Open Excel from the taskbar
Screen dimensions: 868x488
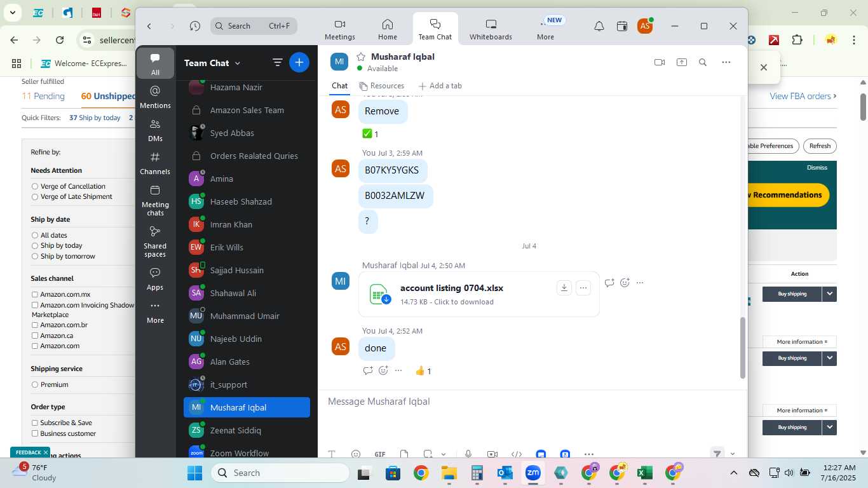coord(644,473)
